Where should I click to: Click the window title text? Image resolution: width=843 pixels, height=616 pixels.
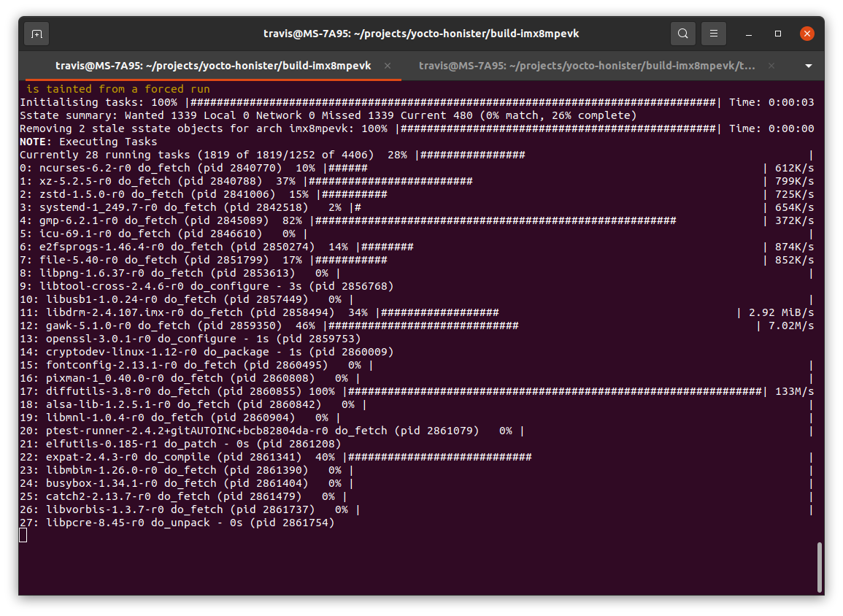click(421, 34)
